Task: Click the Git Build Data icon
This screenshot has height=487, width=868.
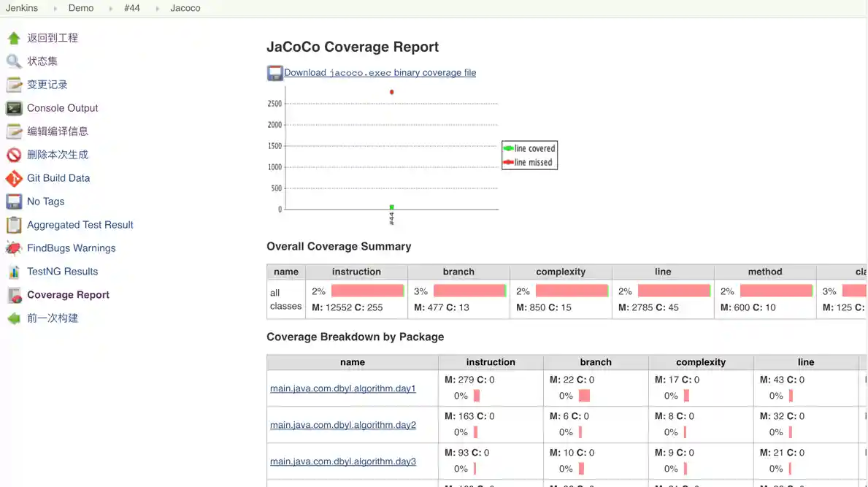Action: [x=14, y=178]
